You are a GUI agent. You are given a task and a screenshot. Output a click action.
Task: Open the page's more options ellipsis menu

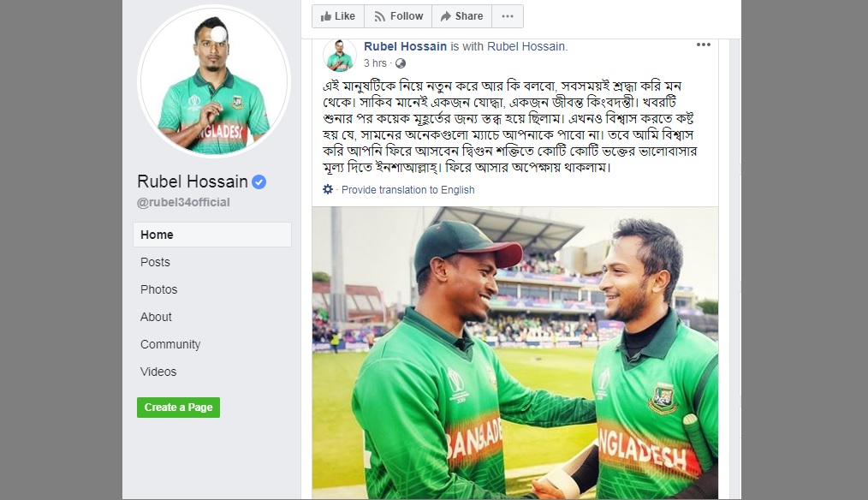point(507,16)
